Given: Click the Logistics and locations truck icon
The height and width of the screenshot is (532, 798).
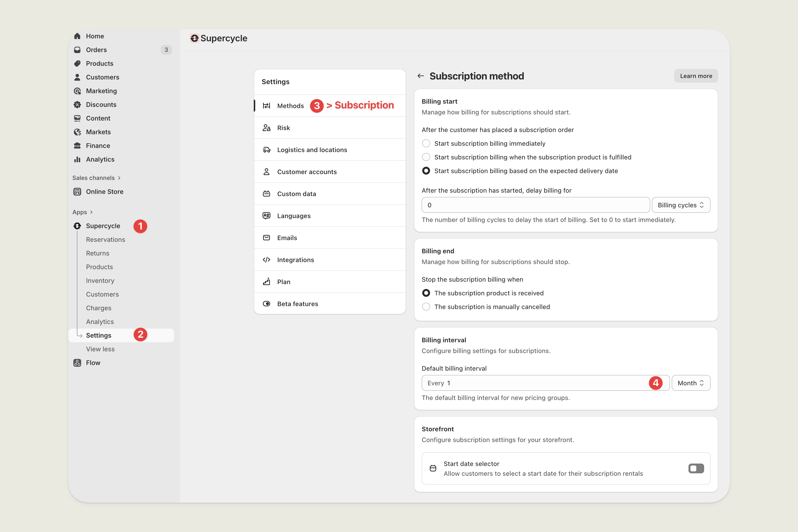Looking at the screenshot, I should 266,150.
